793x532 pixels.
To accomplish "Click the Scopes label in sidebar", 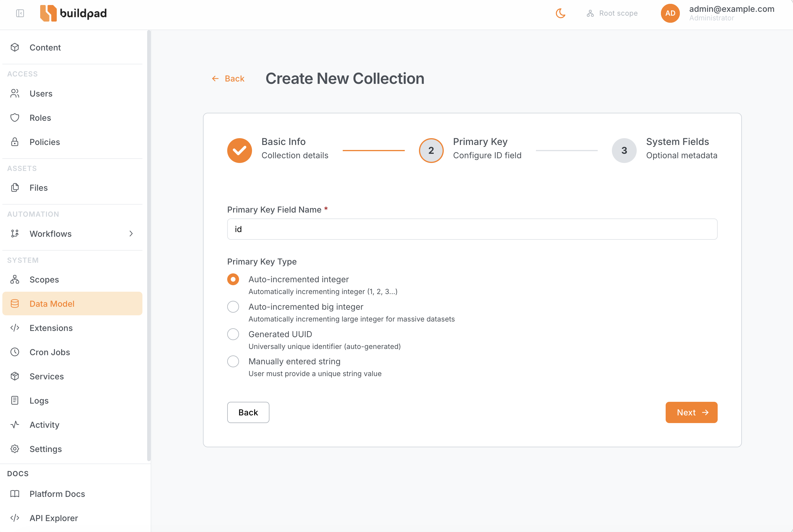I will (44, 280).
